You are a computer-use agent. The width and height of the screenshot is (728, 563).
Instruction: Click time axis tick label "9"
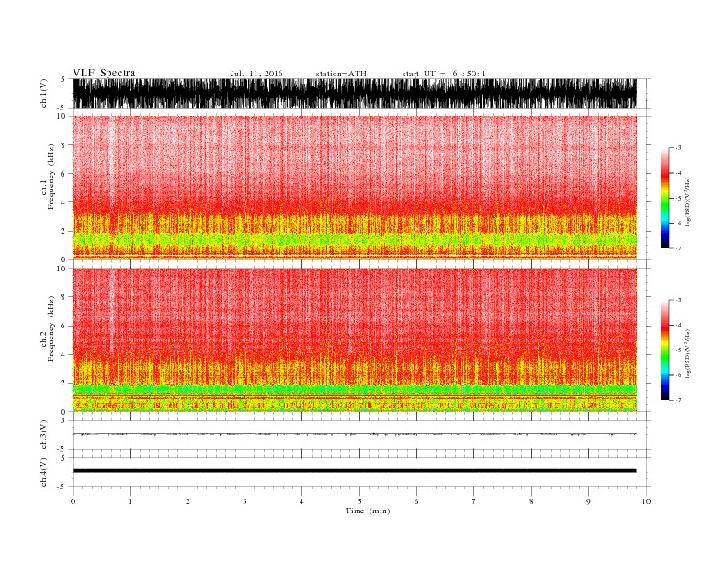click(x=588, y=501)
